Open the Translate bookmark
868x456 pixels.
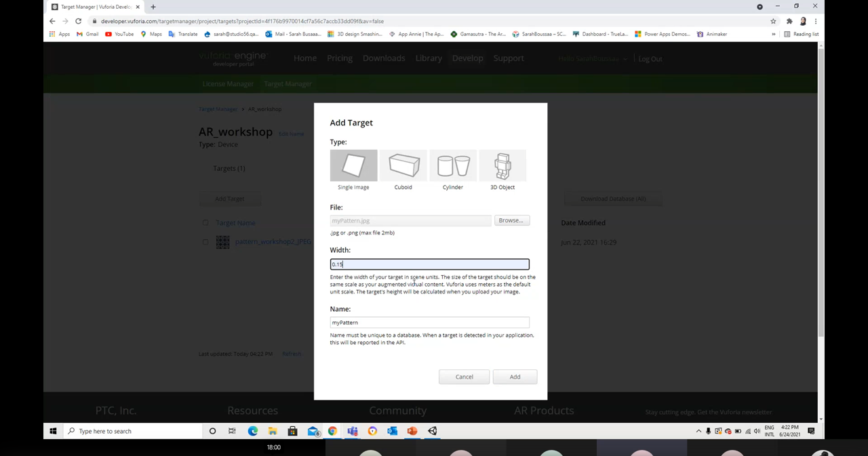pos(183,34)
